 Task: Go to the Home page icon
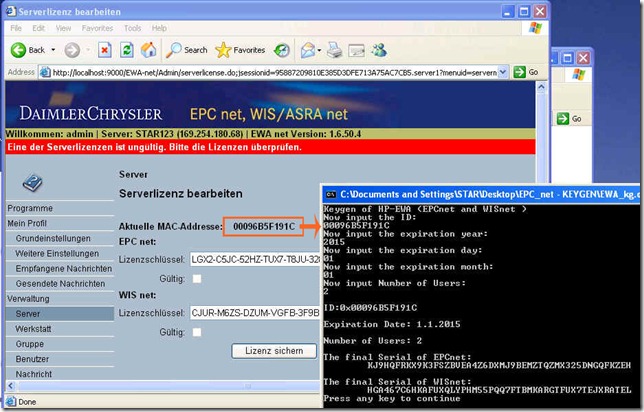click(x=148, y=50)
